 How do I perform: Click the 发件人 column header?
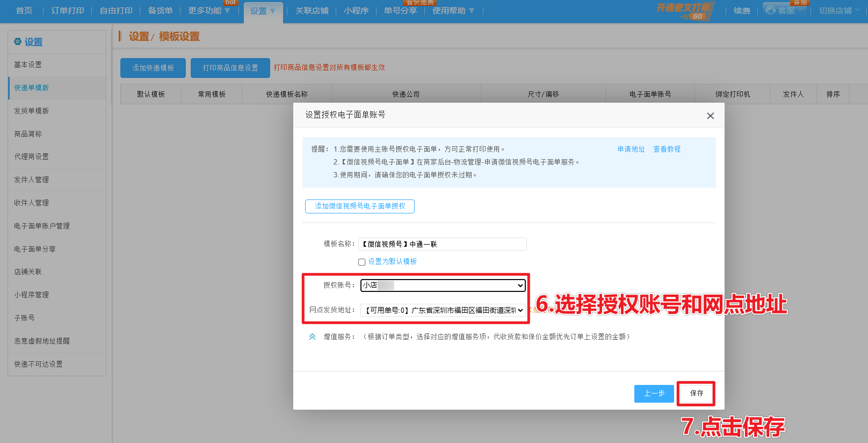click(793, 94)
